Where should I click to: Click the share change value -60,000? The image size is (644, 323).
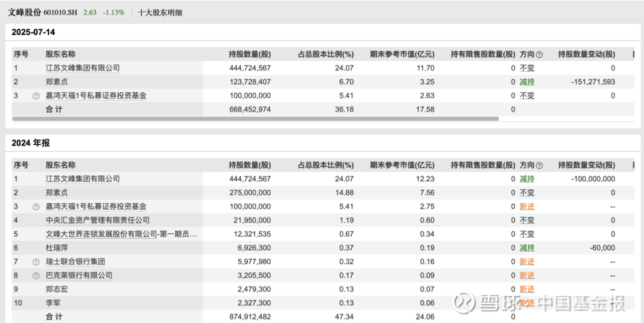(x=601, y=248)
